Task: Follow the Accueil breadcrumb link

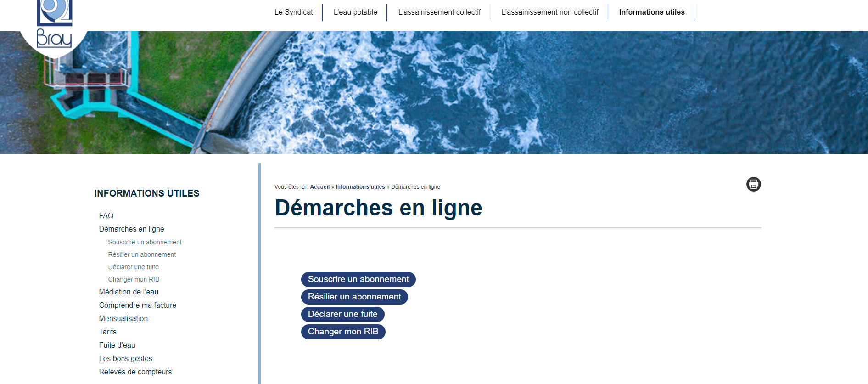Action: click(x=319, y=187)
